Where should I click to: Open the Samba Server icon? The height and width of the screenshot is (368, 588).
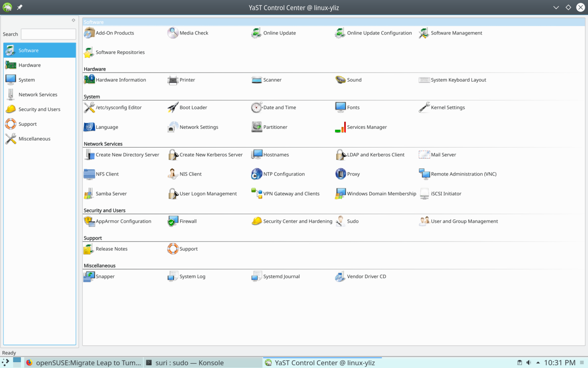pyautogui.click(x=89, y=194)
